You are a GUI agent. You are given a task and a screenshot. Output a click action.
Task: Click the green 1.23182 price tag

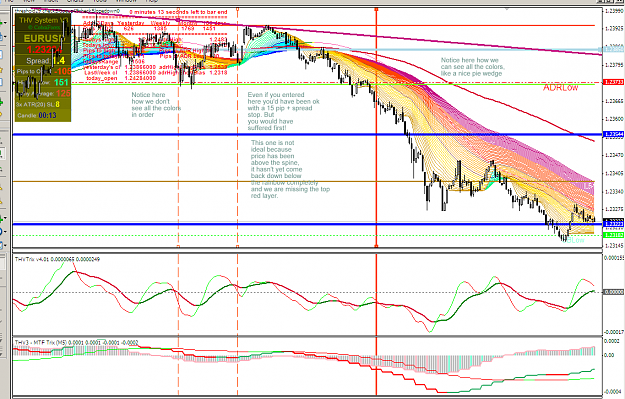pyautogui.click(x=614, y=236)
